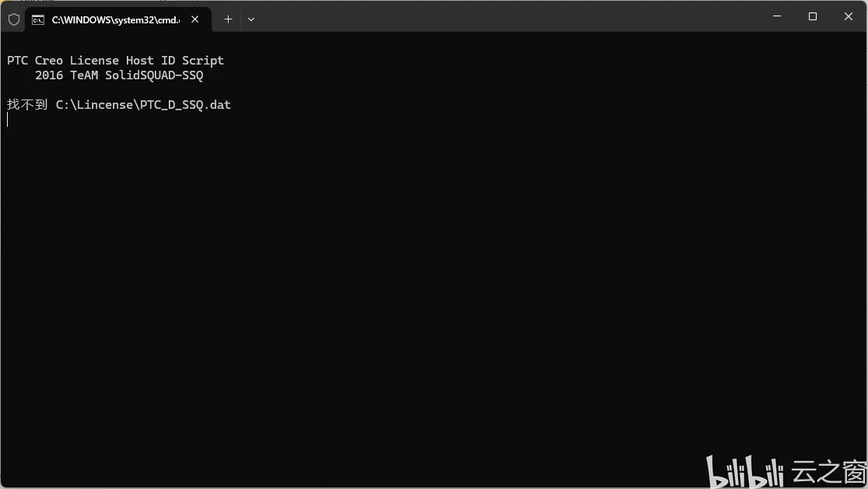
Task: Click the shield icon in the title bar
Action: pyautogui.click(x=14, y=20)
